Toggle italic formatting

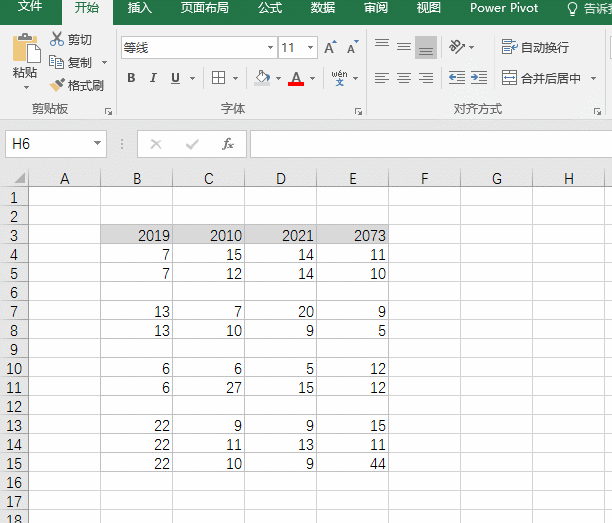[153, 78]
